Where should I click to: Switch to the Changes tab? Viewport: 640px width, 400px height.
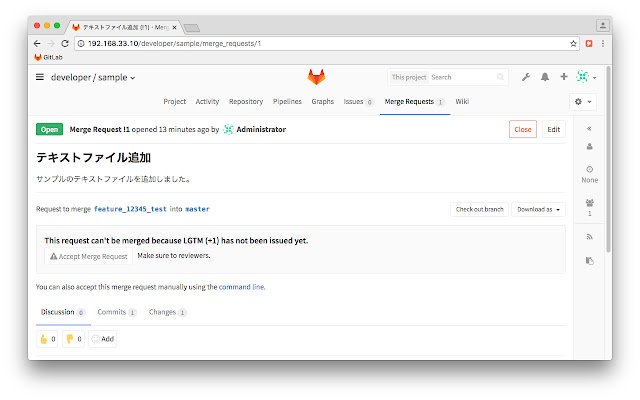pyautogui.click(x=167, y=312)
